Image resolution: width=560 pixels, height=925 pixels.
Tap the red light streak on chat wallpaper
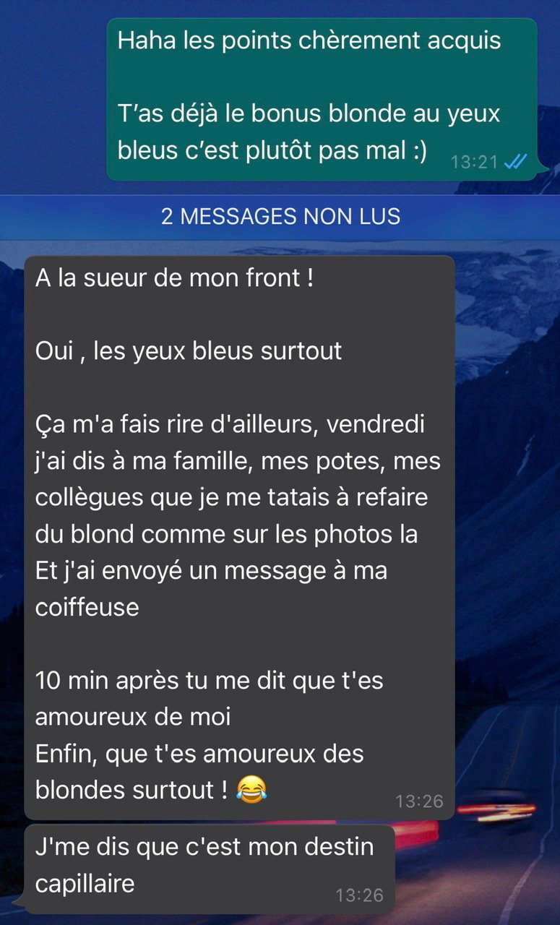point(496,809)
